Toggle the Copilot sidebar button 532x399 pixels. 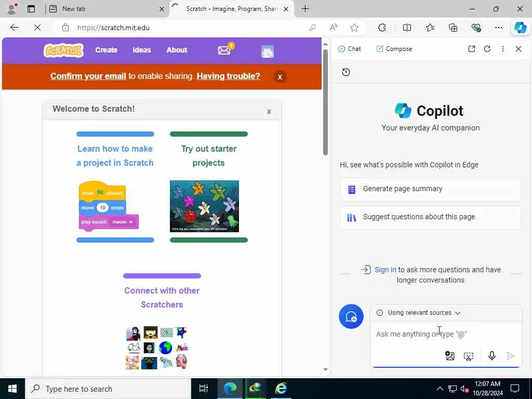[521, 28]
